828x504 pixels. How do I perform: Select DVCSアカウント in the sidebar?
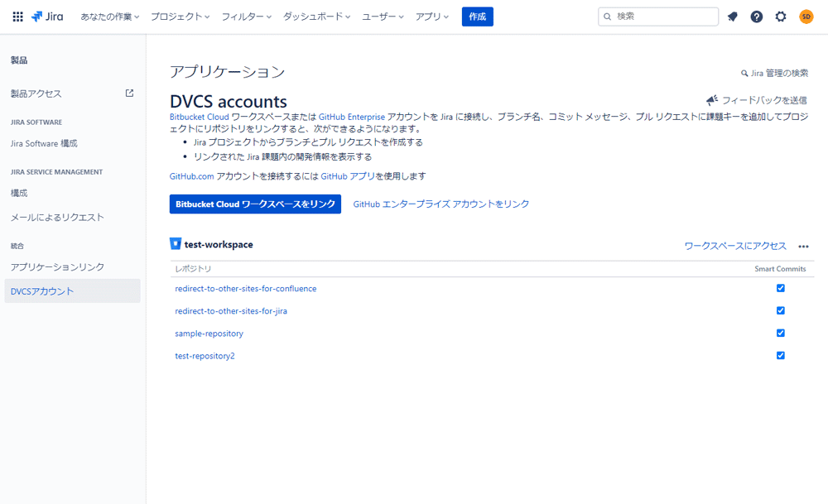72,290
